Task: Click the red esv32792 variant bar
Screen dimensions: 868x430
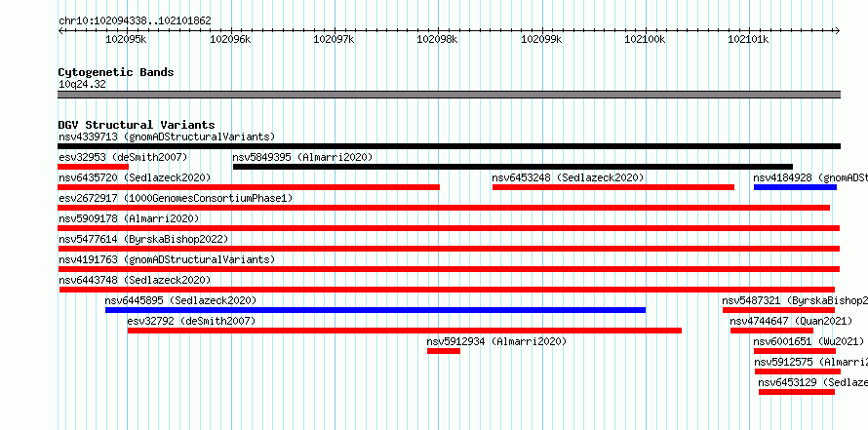Action: tap(405, 331)
